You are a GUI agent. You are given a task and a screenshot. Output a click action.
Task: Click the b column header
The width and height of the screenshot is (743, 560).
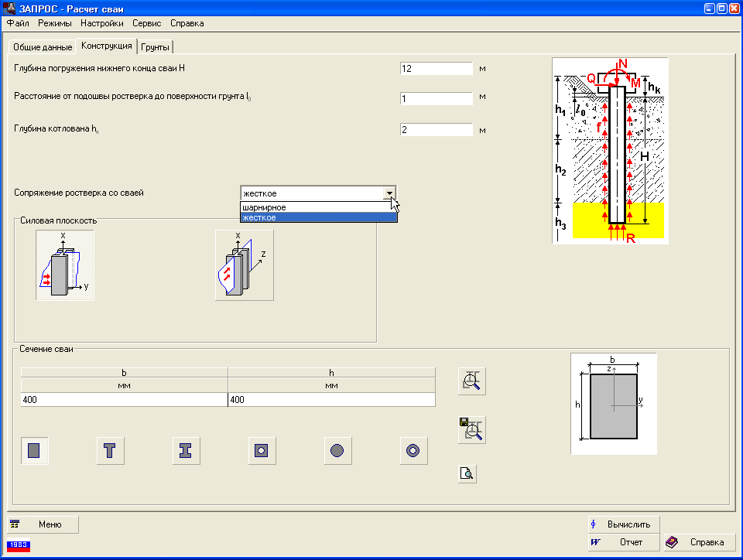coord(124,373)
